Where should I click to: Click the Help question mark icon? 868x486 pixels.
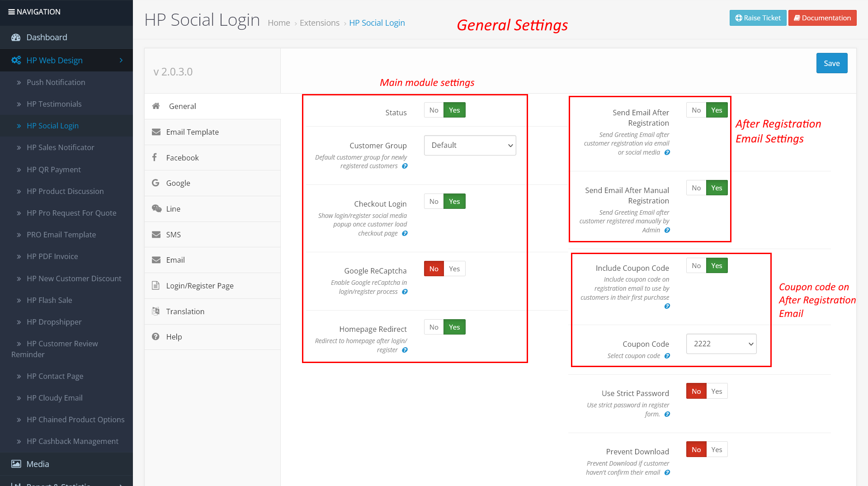pyautogui.click(x=156, y=336)
